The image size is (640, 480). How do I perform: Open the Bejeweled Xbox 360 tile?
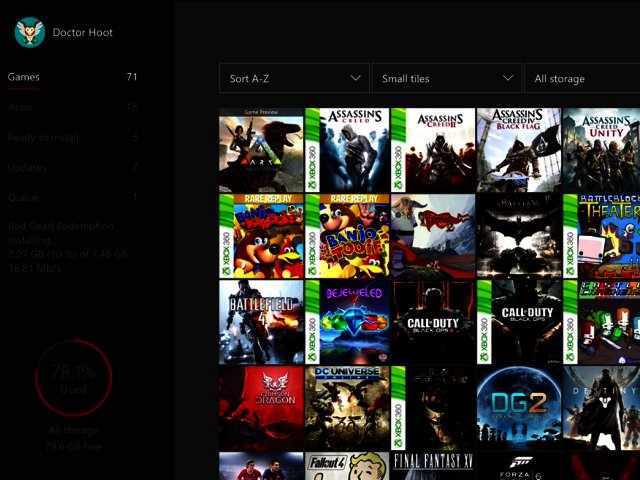coord(347,322)
